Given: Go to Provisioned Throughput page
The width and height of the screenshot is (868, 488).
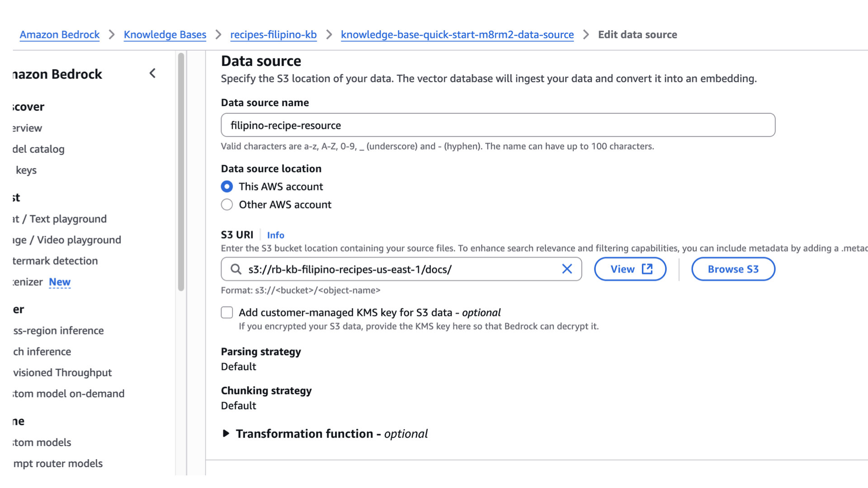Looking at the screenshot, I should [62, 373].
